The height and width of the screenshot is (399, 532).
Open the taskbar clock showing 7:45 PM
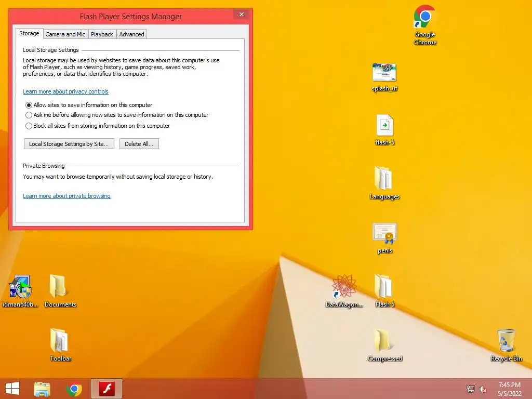click(509, 389)
